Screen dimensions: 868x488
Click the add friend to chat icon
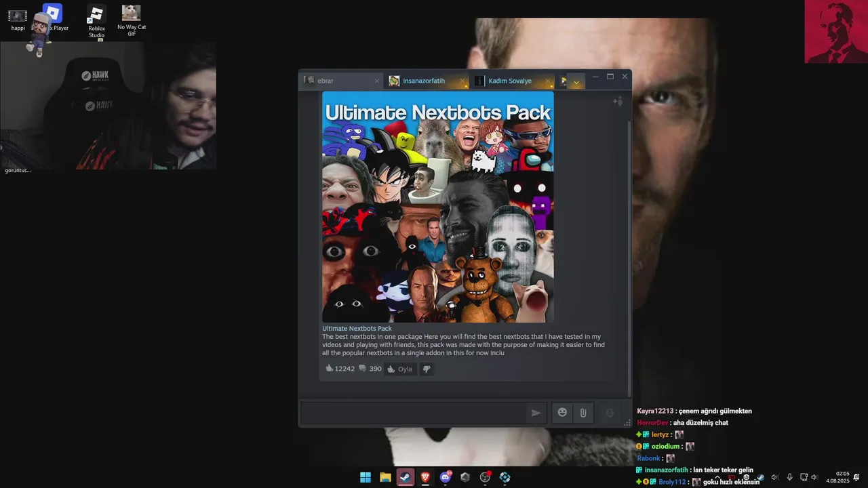coord(618,102)
